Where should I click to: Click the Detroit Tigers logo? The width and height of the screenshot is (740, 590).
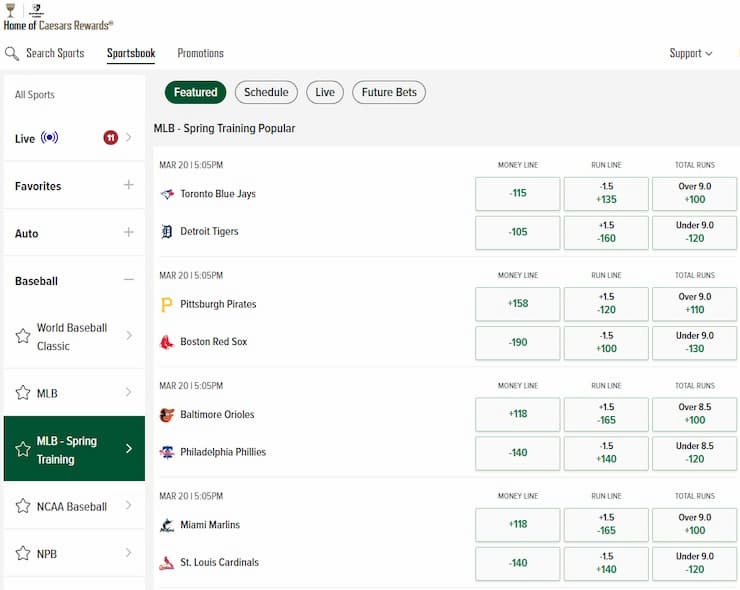point(167,232)
